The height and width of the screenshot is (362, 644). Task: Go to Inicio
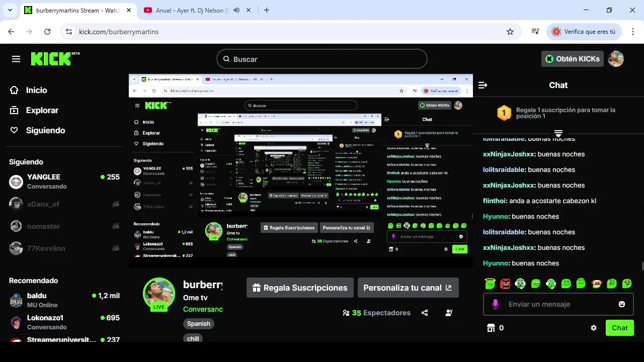click(29, 90)
